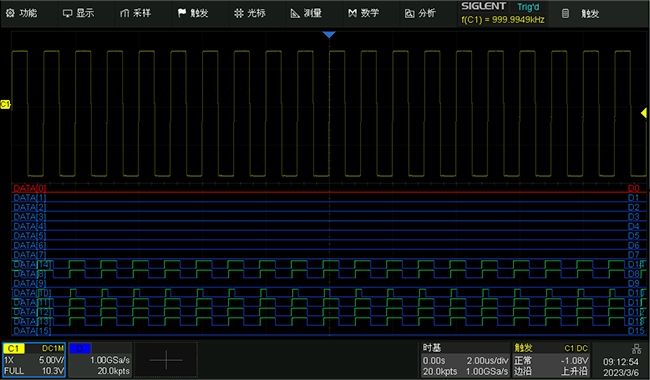Open the 采样 acquire menu
Screen dimensions: 650x380
click(135, 13)
